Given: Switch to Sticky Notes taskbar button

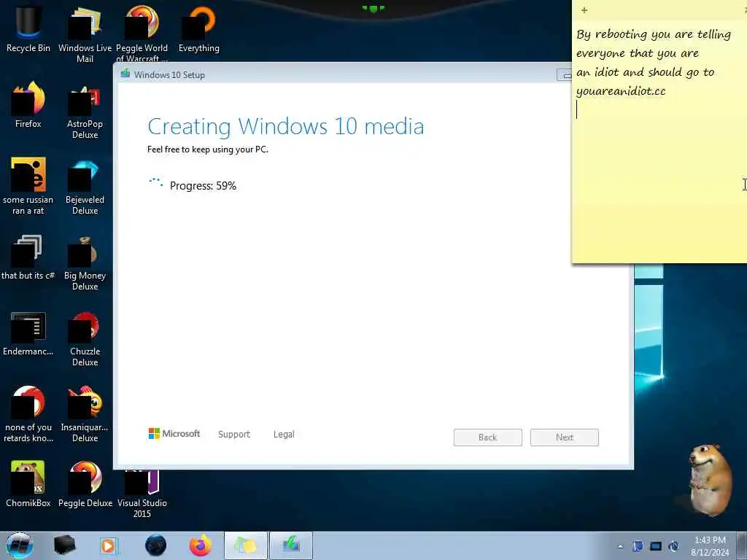Looking at the screenshot, I should coord(245,545).
